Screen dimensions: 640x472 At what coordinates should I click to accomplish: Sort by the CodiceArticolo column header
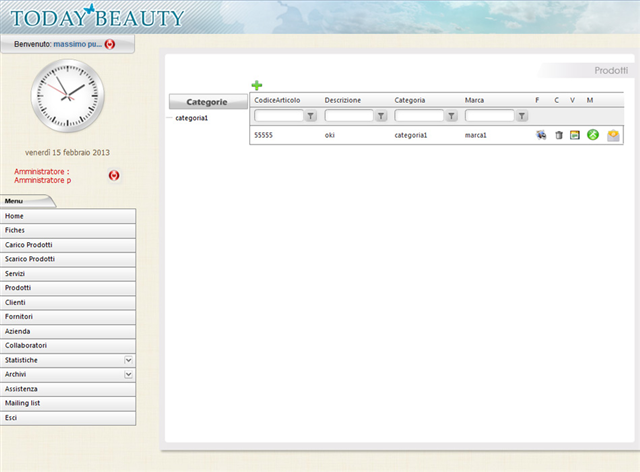point(277,100)
